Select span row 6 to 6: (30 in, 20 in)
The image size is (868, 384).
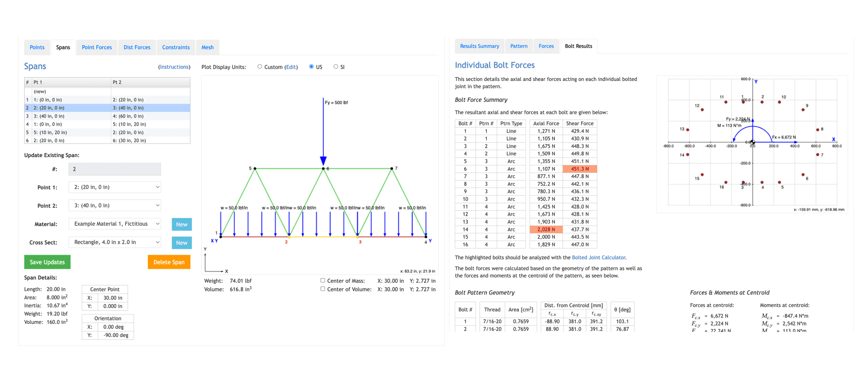(x=107, y=140)
